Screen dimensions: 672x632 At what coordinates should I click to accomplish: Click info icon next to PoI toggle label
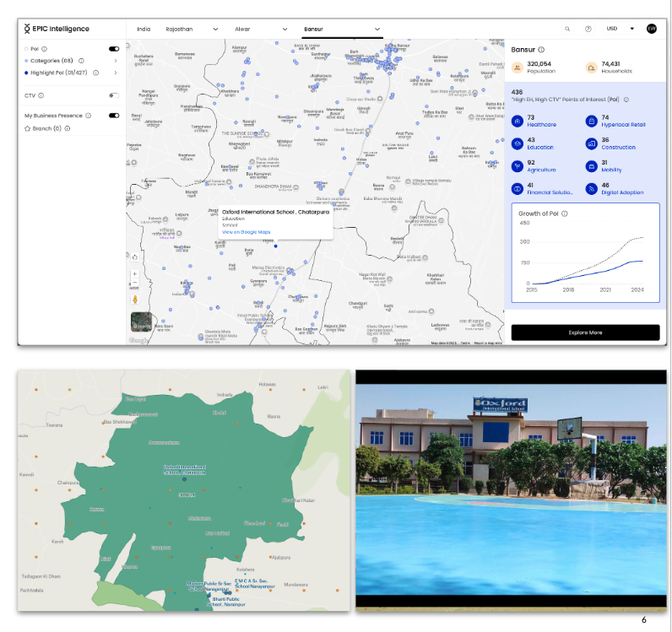tap(44, 49)
